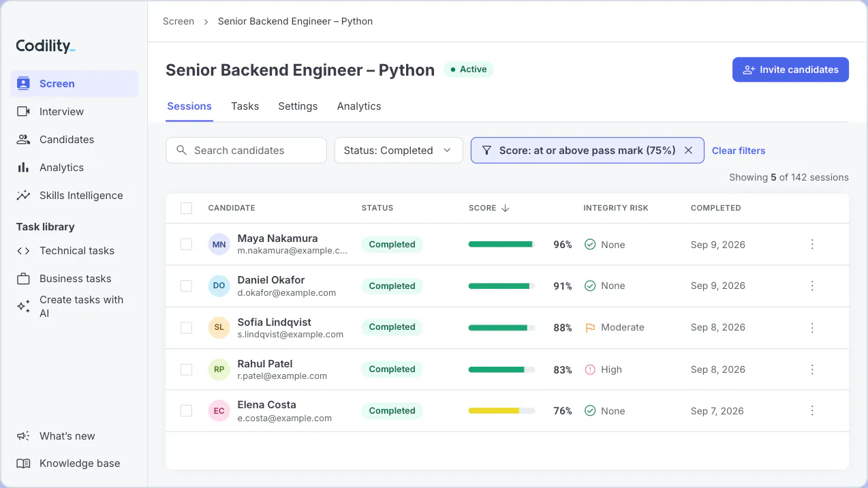Click the Business tasks briefcase icon

23,278
